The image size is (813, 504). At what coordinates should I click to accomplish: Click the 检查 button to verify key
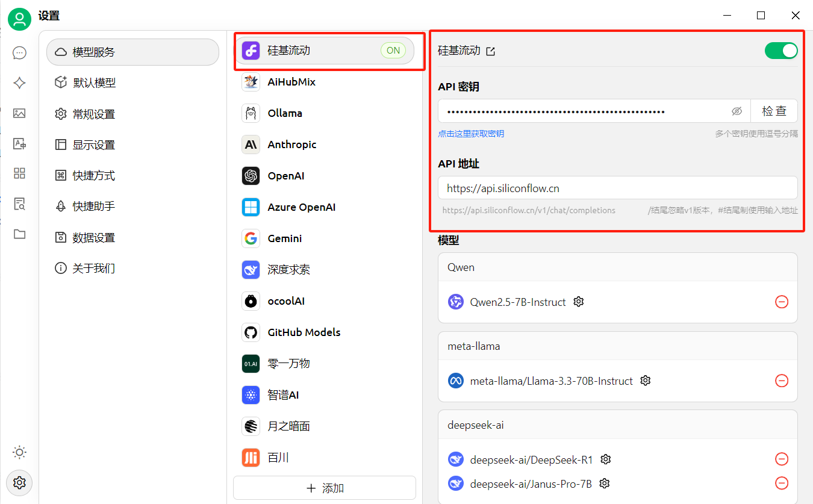pyautogui.click(x=774, y=111)
